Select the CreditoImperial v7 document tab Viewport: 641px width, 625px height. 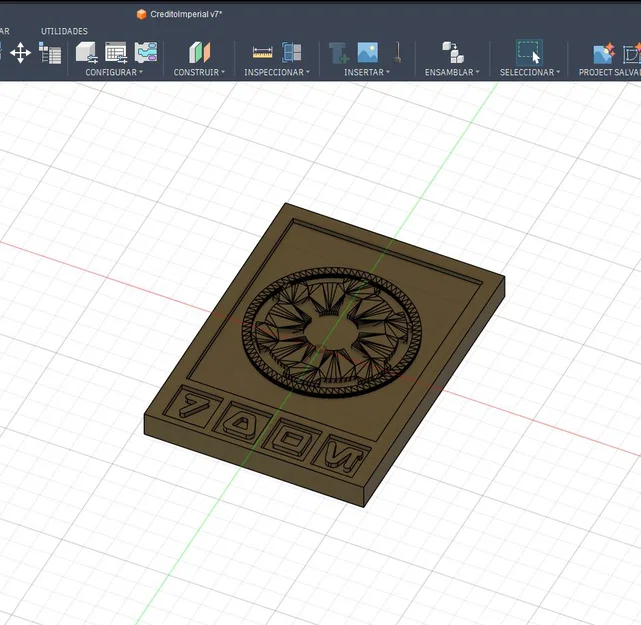(186, 14)
